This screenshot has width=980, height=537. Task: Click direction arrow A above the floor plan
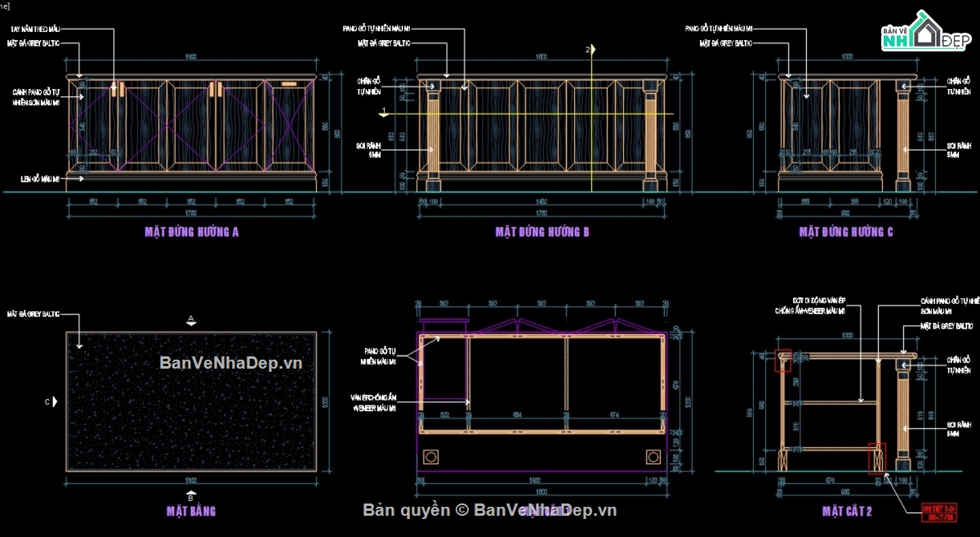coord(193,318)
